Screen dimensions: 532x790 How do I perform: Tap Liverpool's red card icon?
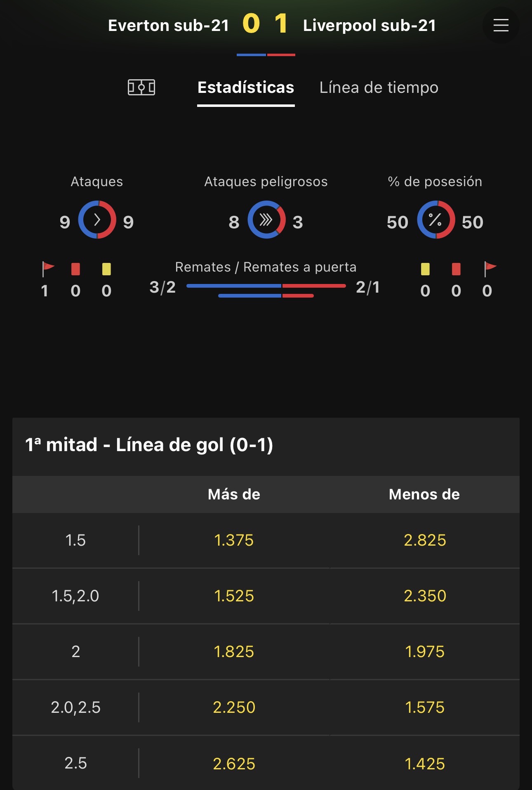click(x=456, y=269)
